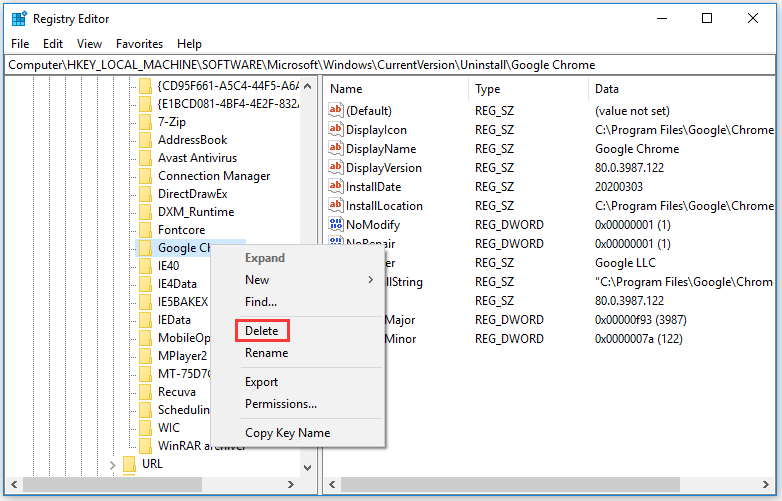
Task: Click the NoModify value name
Action: pyautogui.click(x=373, y=225)
